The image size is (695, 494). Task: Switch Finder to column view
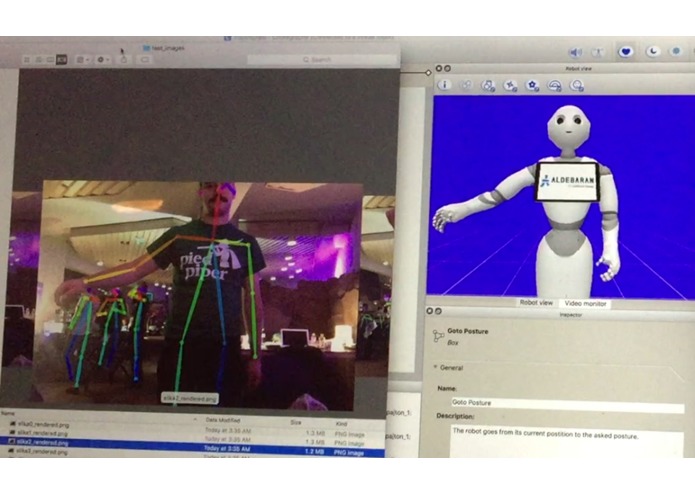(50, 59)
